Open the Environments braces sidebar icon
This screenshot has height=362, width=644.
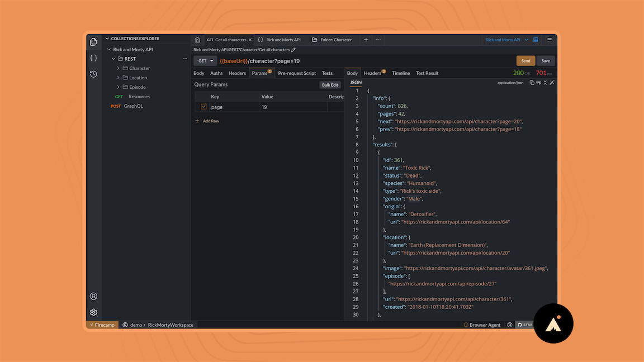(94, 58)
